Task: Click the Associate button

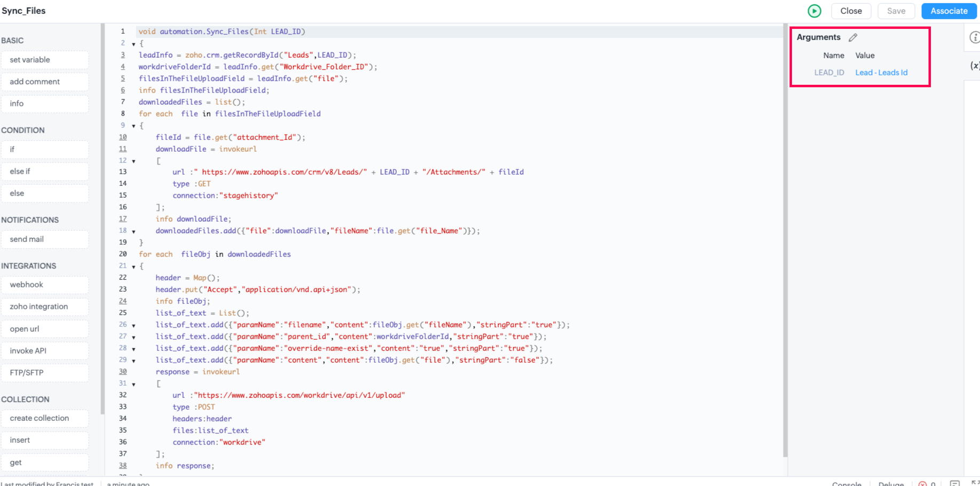Action: (x=948, y=11)
